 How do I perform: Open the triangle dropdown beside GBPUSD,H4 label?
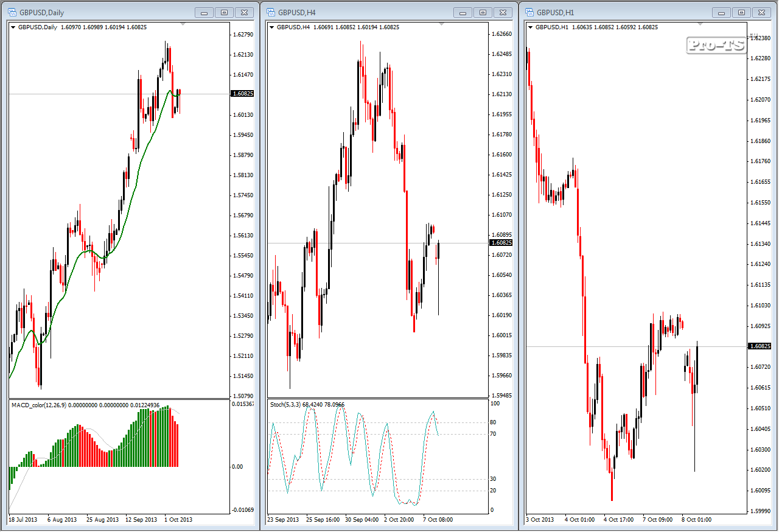[x=272, y=27]
